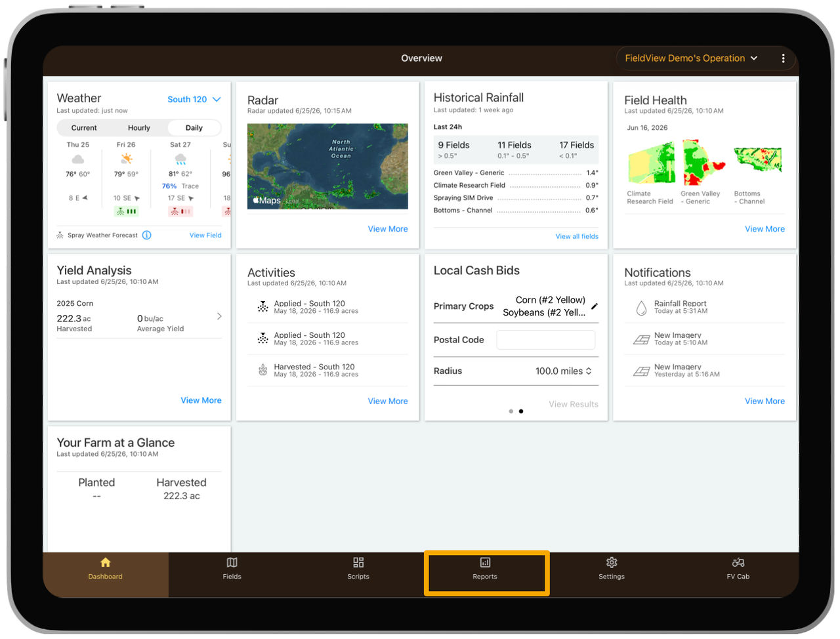Click the Harvested - South 120 activity icon
The width and height of the screenshot is (840, 639).
click(262, 371)
